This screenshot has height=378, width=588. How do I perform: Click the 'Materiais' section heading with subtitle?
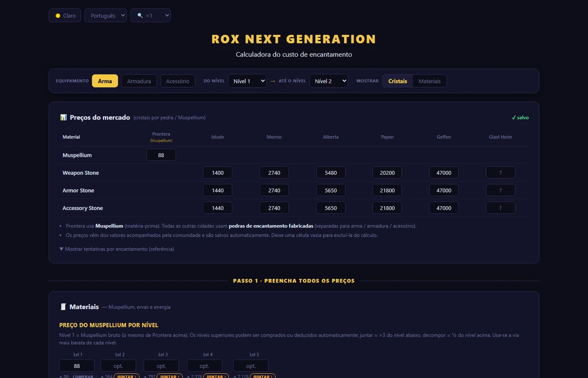(x=115, y=307)
